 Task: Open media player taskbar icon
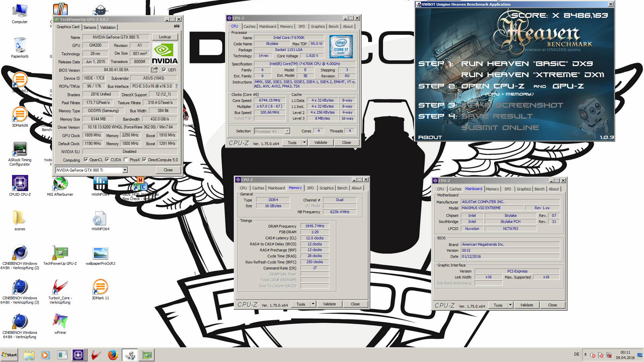(45, 355)
